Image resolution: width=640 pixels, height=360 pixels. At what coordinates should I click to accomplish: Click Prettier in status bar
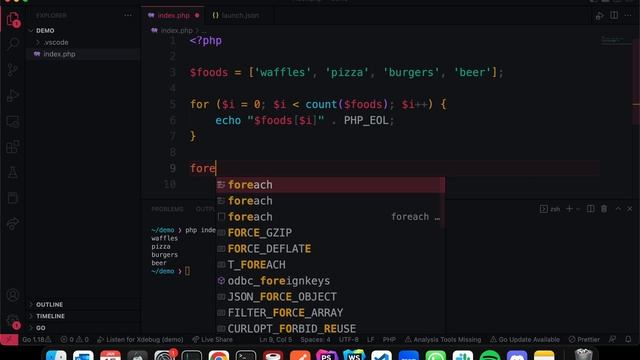[x=584, y=340]
